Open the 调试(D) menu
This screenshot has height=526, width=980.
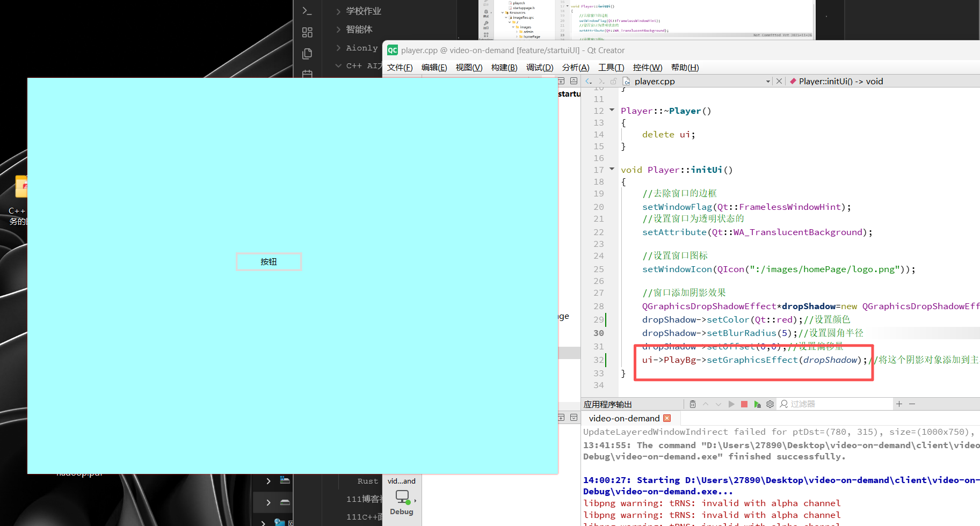pyautogui.click(x=540, y=68)
